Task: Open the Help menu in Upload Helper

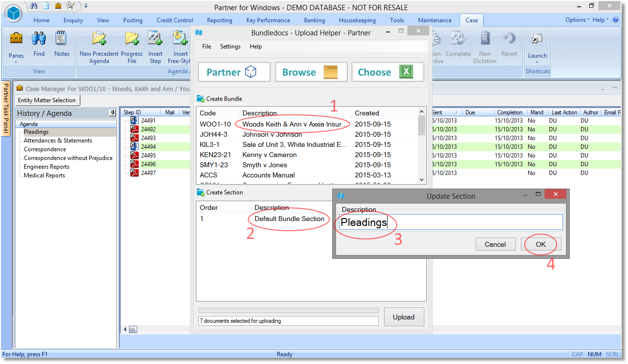Action: 256,47
